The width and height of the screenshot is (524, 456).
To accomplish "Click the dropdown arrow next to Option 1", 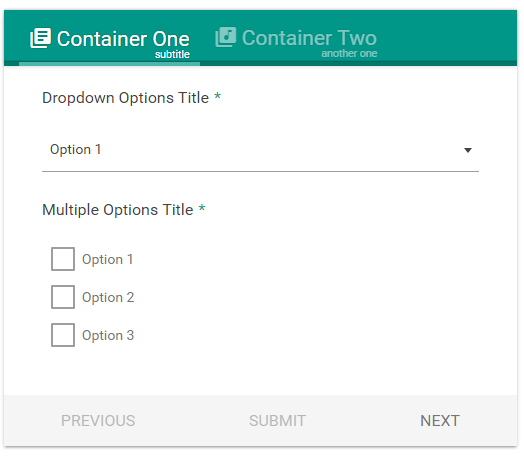I will coord(468,150).
